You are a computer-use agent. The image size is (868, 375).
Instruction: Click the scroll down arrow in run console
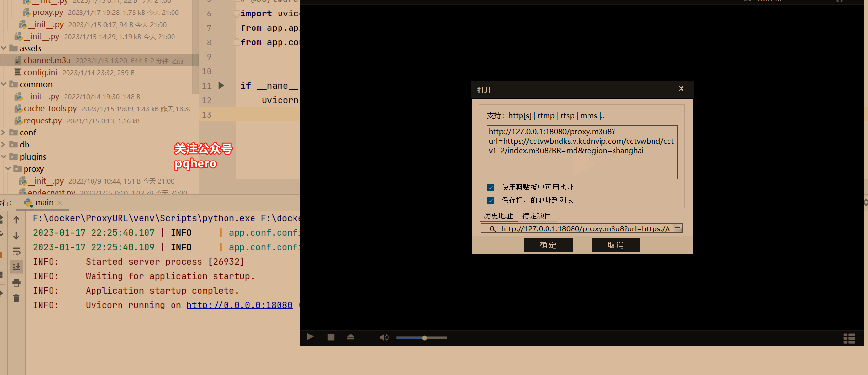16,236
